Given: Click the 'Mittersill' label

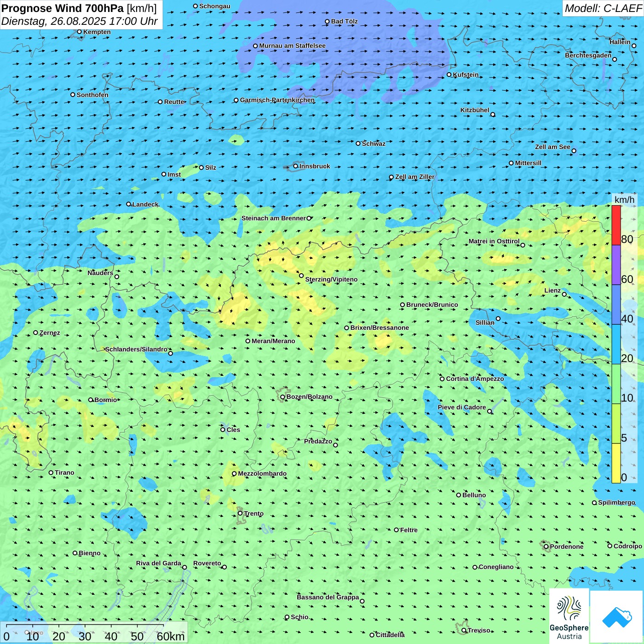Looking at the screenshot, I should coord(529,163).
